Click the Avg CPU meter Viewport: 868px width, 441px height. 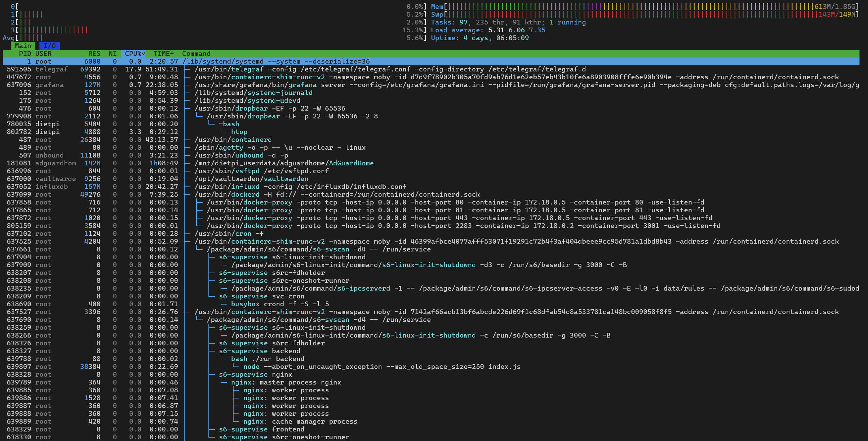click(x=215, y=38)
